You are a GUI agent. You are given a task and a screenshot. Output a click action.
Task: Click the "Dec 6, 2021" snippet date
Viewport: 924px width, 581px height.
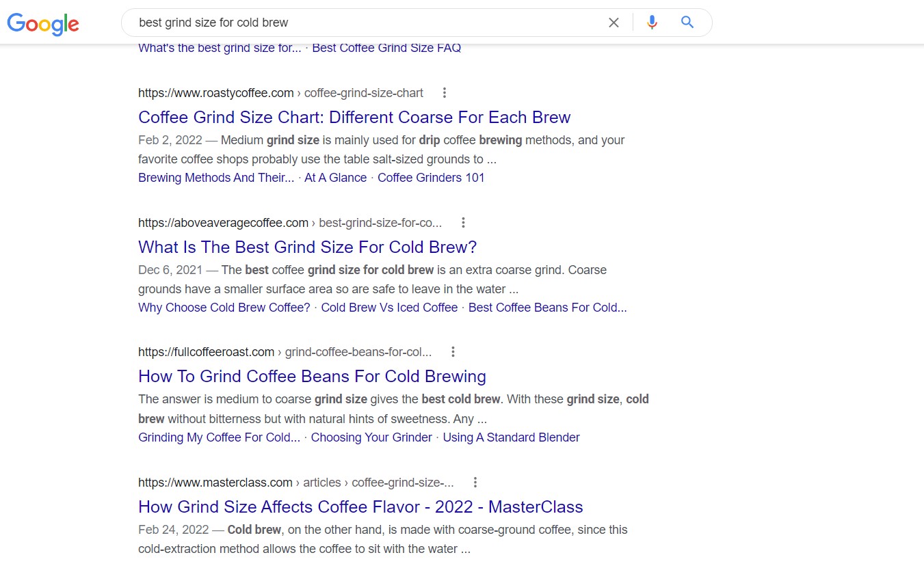pos(171,270)
